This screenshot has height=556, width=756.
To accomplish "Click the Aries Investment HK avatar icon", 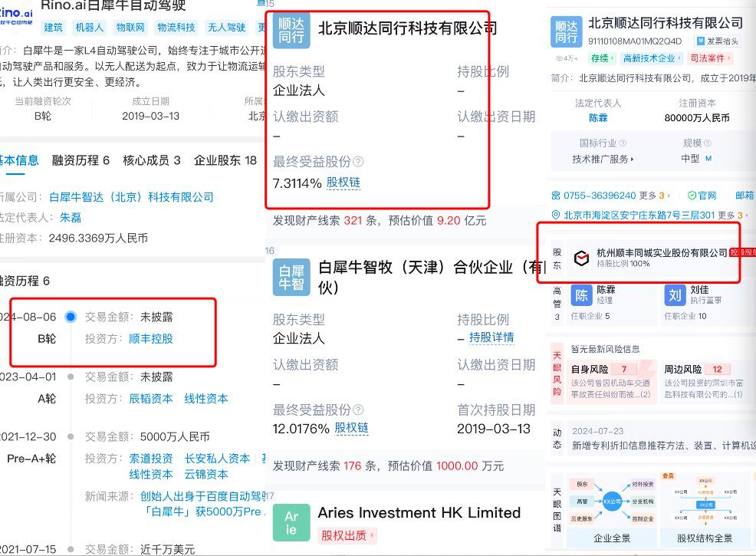I will (x=291, y=522).
